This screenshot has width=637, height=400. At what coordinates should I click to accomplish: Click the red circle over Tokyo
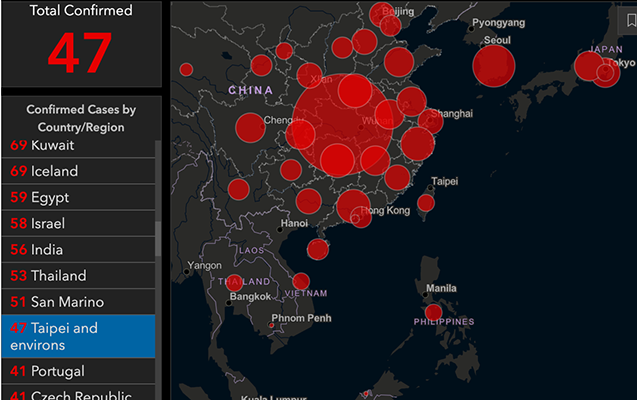(x=606, y=73)
